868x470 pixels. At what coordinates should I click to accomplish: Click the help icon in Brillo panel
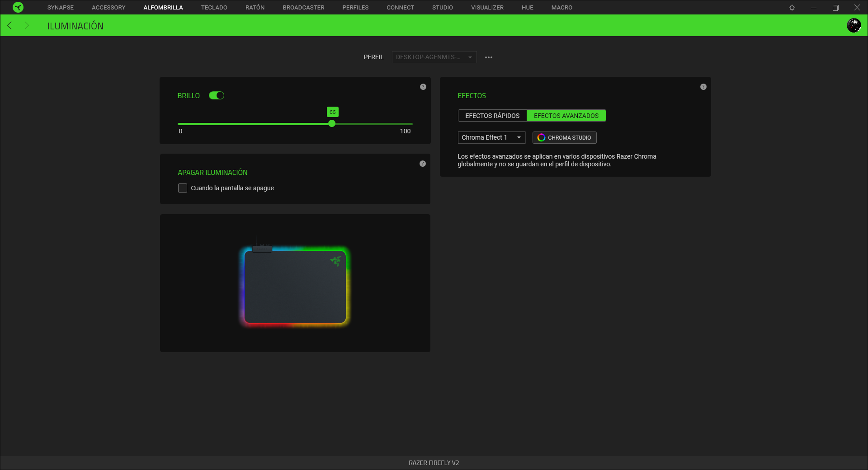coord(423,87)
